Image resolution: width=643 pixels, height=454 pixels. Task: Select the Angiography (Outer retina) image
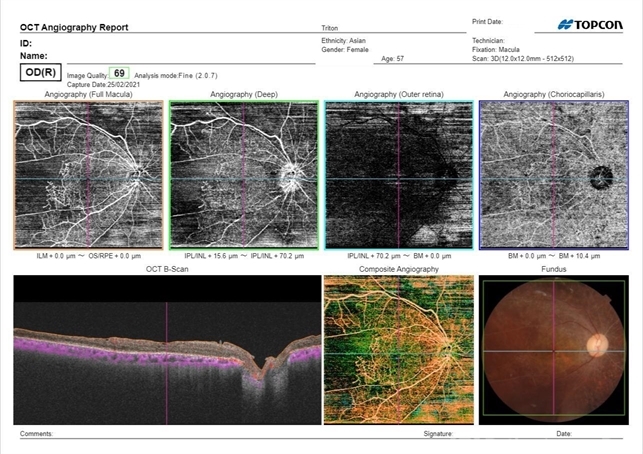pos(398,176)
